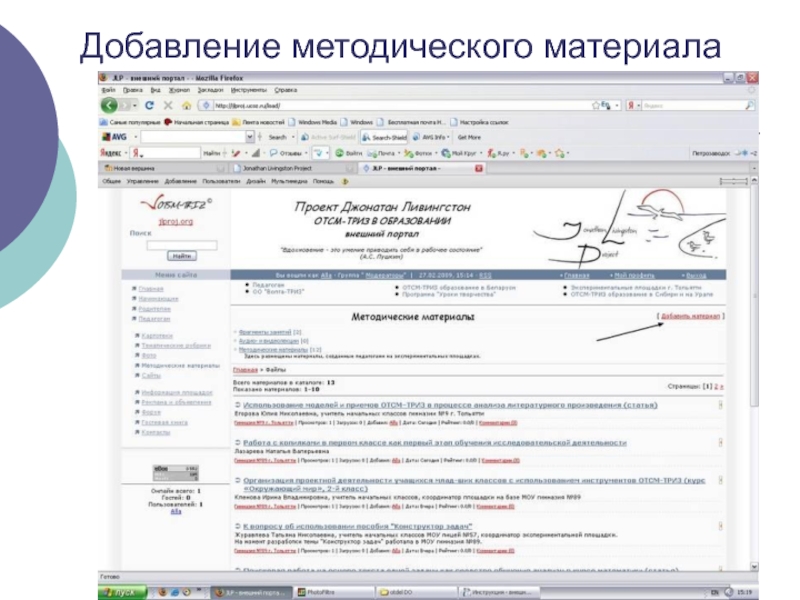Click the Добавить материал link
Image resolution: width=800 pixels, height=600 pixels.
(690, 316)
